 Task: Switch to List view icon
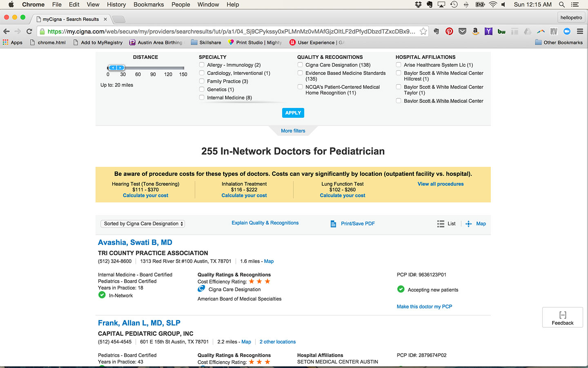point(441,224)
